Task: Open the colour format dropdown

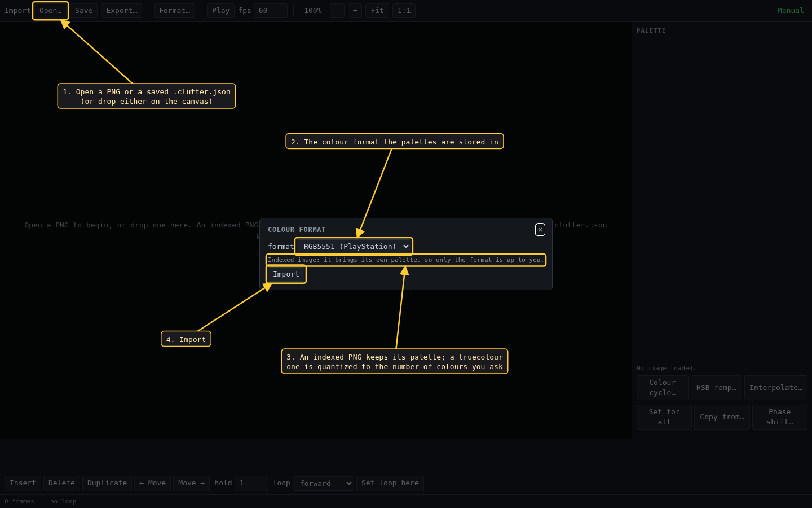Action: [x=354, y=246]
